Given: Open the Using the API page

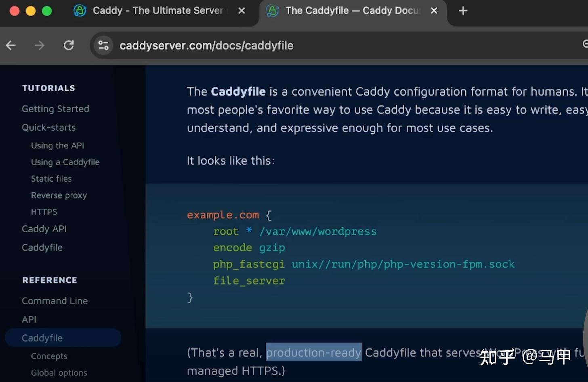Looking at the screenshot, I should pyautogui.click(x=57, y=145).
